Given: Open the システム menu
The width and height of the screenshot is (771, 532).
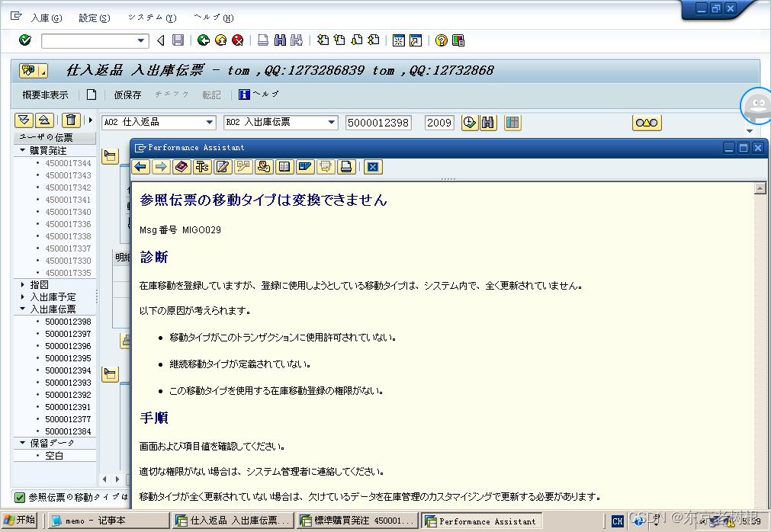Looking at the screenshot, I should coord(151,18).
